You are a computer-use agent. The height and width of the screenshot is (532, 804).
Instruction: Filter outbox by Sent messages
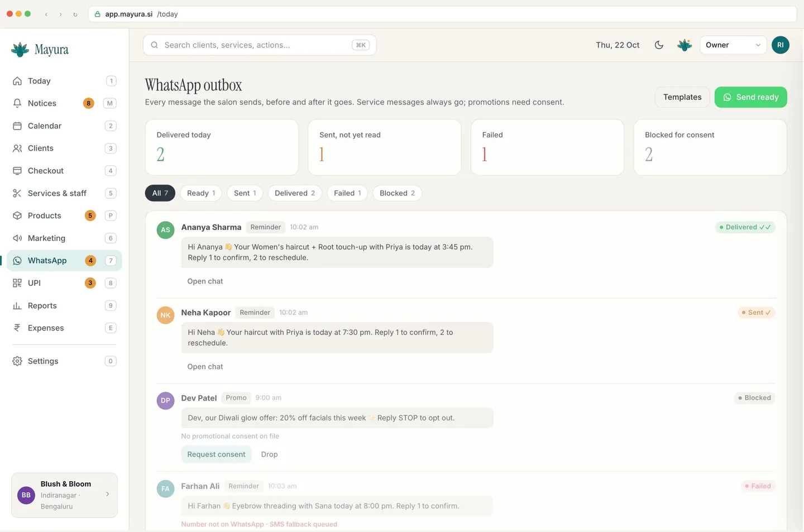click(x=245, y=193)
